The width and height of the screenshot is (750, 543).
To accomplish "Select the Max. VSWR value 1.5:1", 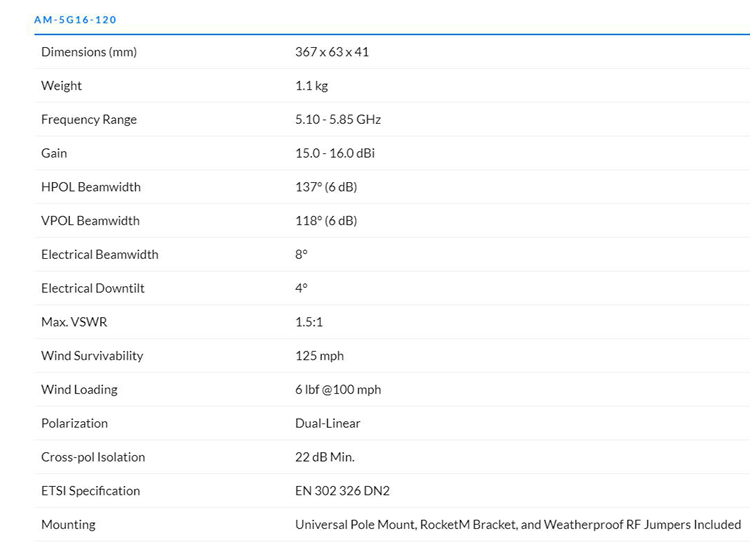I will pyautogui.click(x=310, y=322).
